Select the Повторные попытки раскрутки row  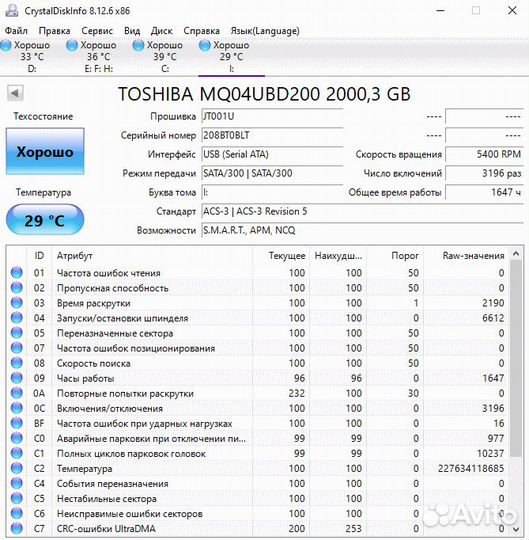coord(258,393)
